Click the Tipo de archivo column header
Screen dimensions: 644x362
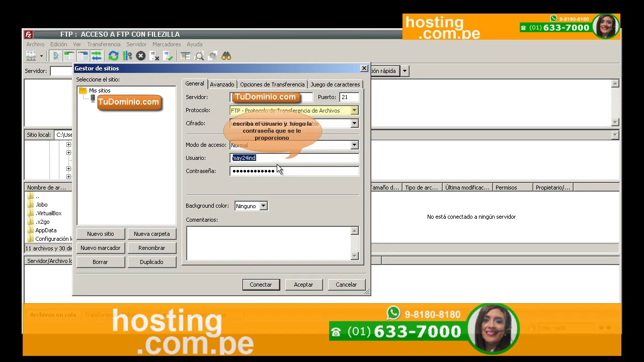(x=422, y=188)
